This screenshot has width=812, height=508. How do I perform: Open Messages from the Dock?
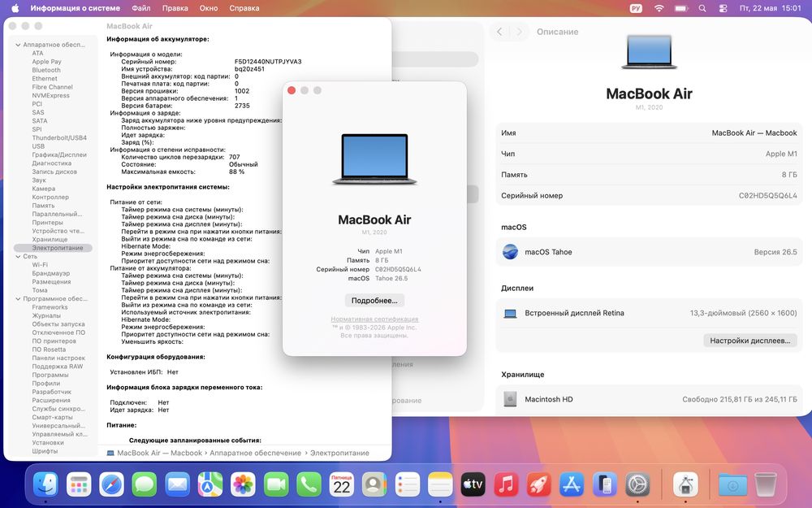click(x=145, y=484)
